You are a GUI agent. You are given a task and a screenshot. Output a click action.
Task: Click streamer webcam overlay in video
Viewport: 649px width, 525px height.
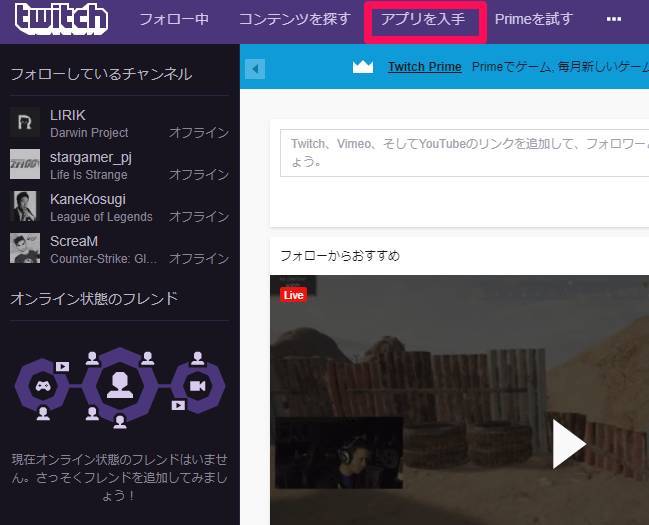click(x=339, y=453)
